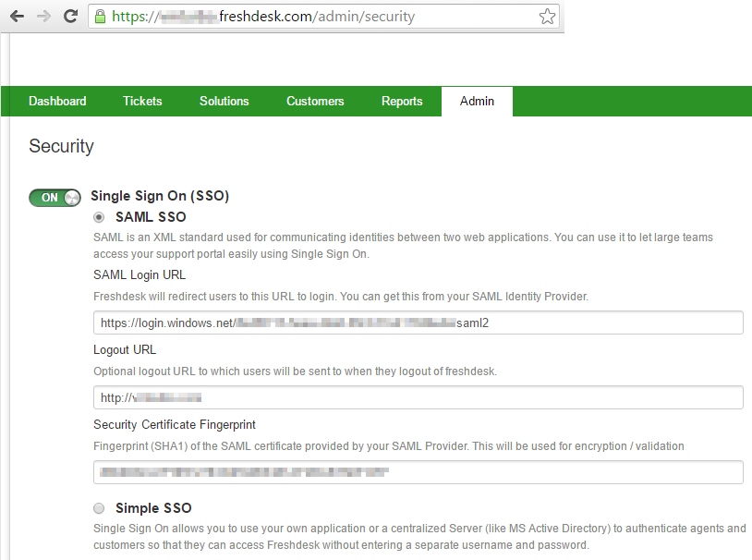This screenshot has height=560, width=752.
Task: Open the Reports tab
Action: [x=402, y=102]
